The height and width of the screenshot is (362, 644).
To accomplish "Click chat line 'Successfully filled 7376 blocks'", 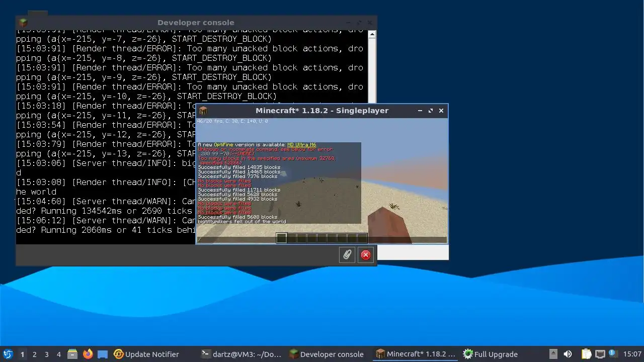I will pyautogui.click(x=237, y=176).
